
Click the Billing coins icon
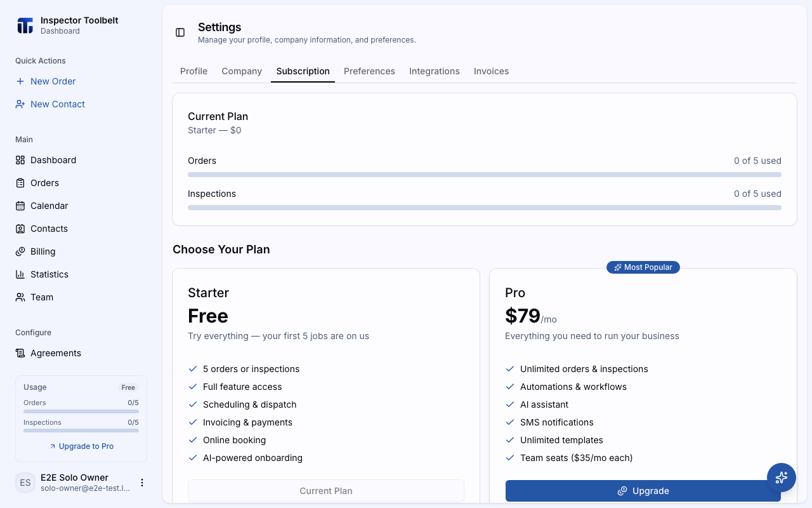(x=20, y=251)
